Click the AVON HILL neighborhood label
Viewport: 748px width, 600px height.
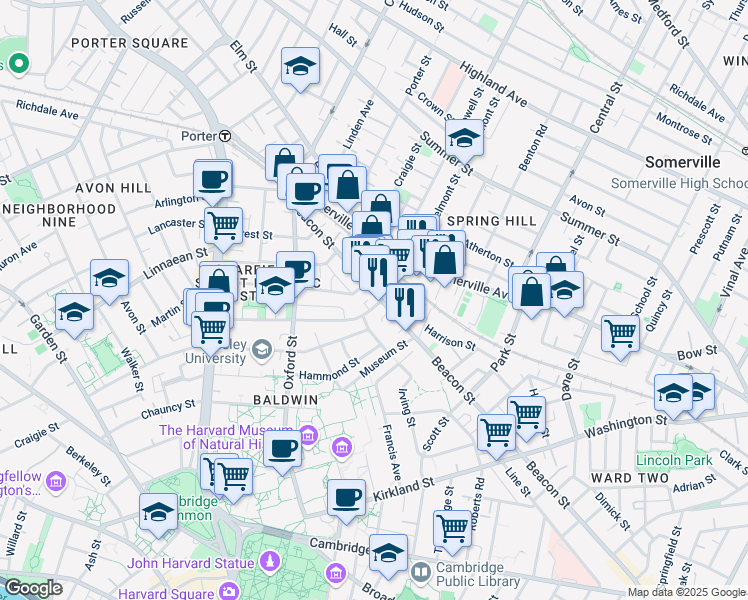114,188
